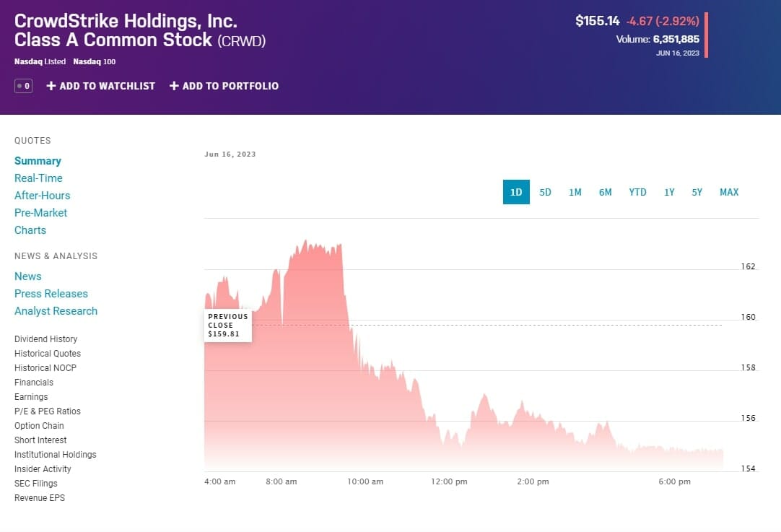
Task: Switch chart to 5D range
Action: point(546,192)
